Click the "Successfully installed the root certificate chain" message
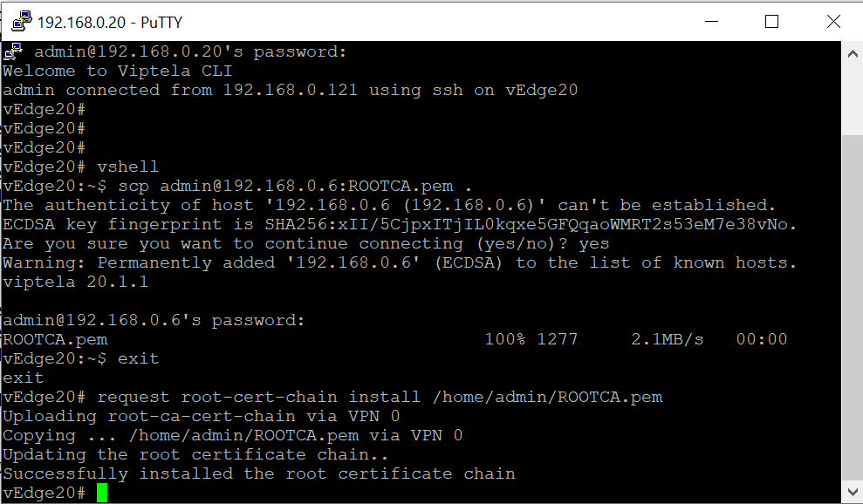 [259, 473]
